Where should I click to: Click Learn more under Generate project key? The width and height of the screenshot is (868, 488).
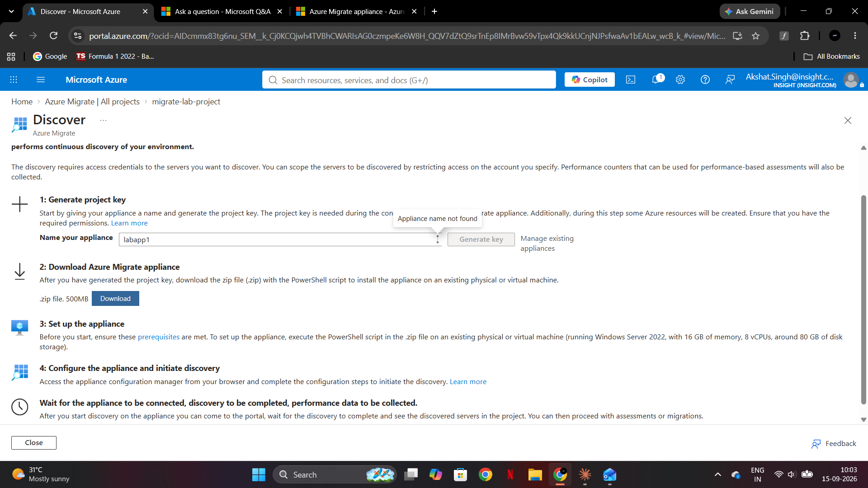(x=129, y=223)
